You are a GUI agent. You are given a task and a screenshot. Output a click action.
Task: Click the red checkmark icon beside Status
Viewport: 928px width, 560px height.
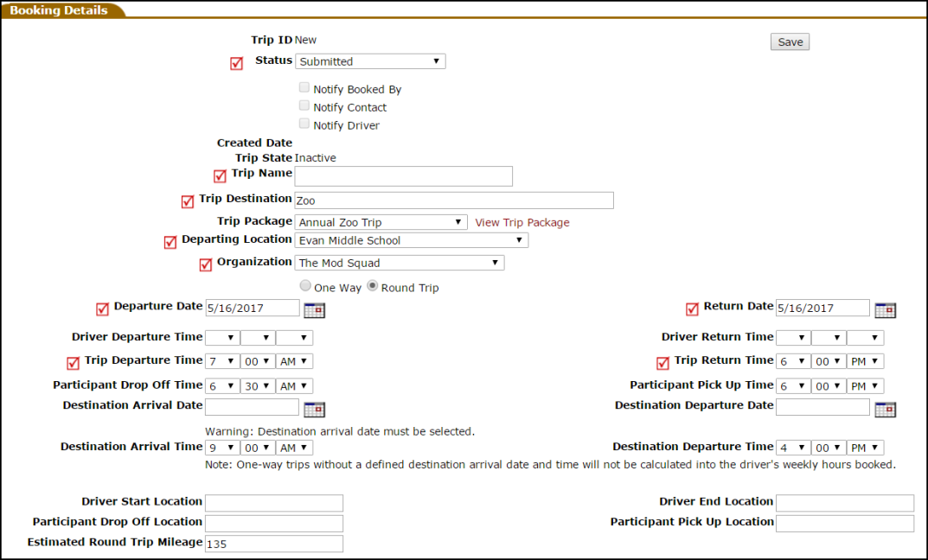[236, 63]
